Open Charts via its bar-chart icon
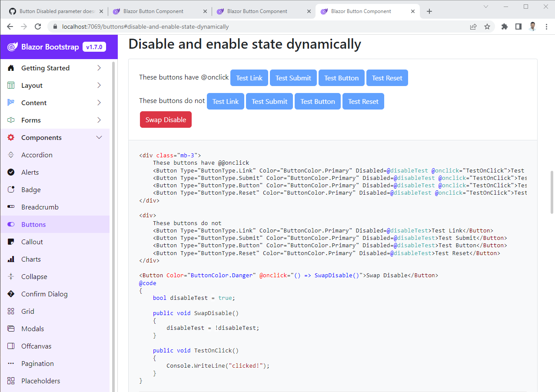The width and height of the screenshot is (555, 392). (x=11, y=259)
